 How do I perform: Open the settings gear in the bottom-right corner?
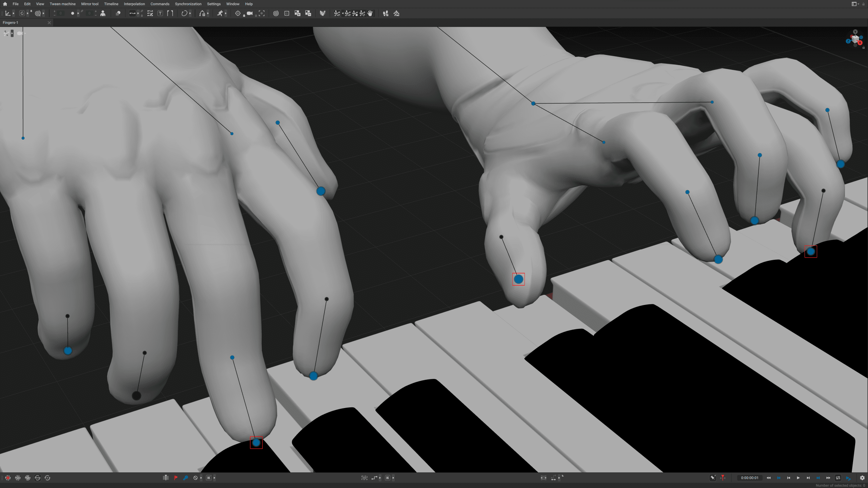point(862,478)
